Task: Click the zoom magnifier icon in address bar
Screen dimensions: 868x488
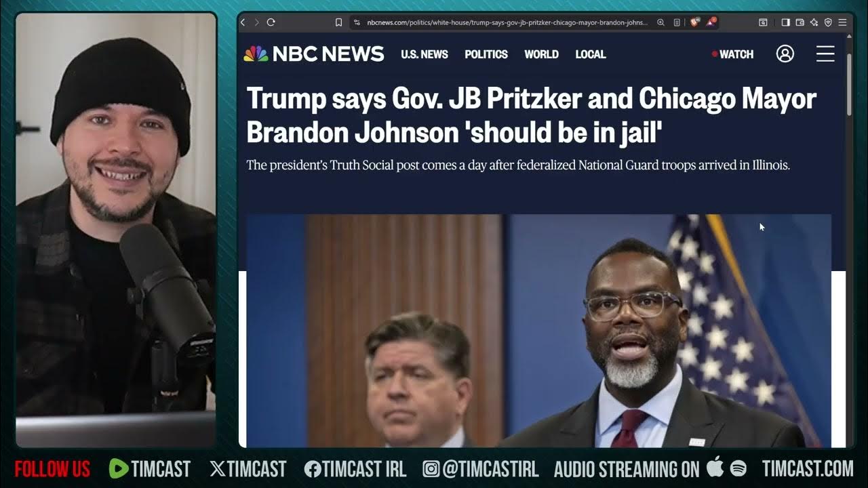Action: (x=661, y=22)
